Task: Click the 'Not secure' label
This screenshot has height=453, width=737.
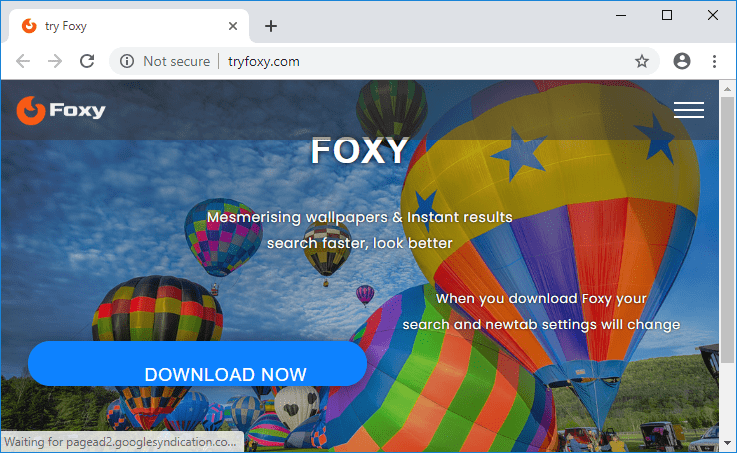Action: click(x=177, y=61)
